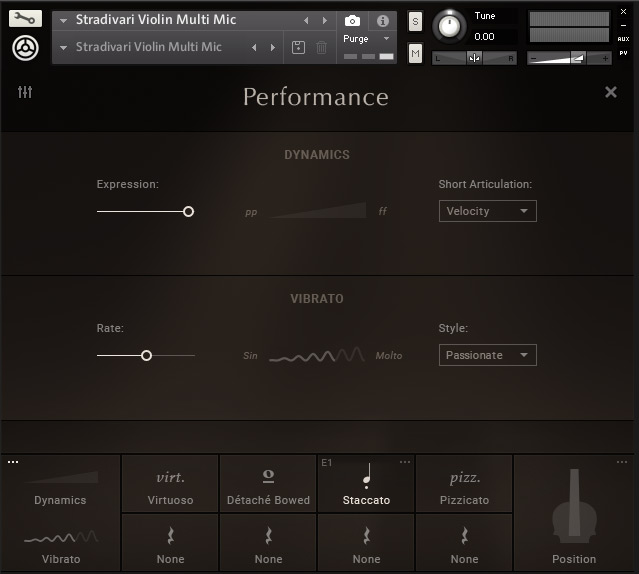Toggle the PV button on the right edge
The image size is (639, 574).
click(x=623, y=52)
